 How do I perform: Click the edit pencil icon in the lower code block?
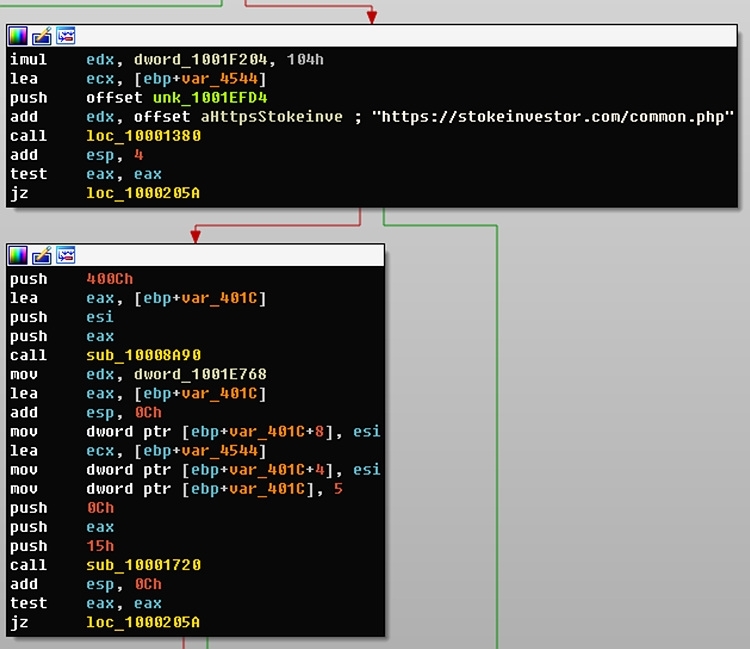42,255
